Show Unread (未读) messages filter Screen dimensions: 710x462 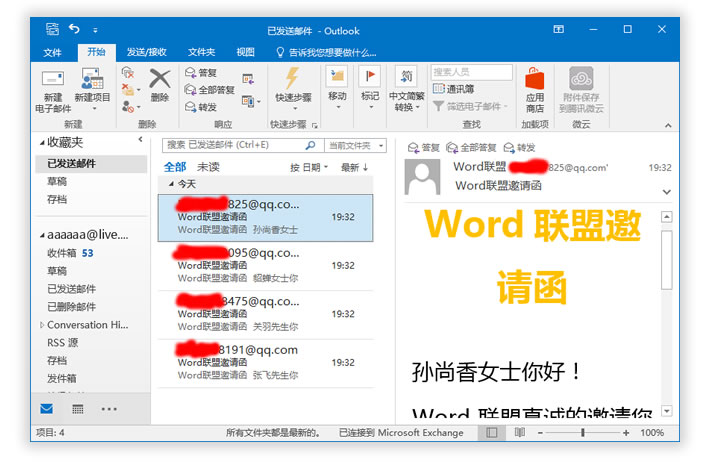coord(208,167)
